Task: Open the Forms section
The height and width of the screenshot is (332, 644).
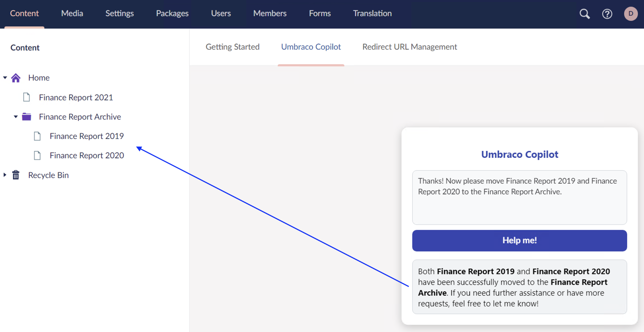Action: click(320, 13)
